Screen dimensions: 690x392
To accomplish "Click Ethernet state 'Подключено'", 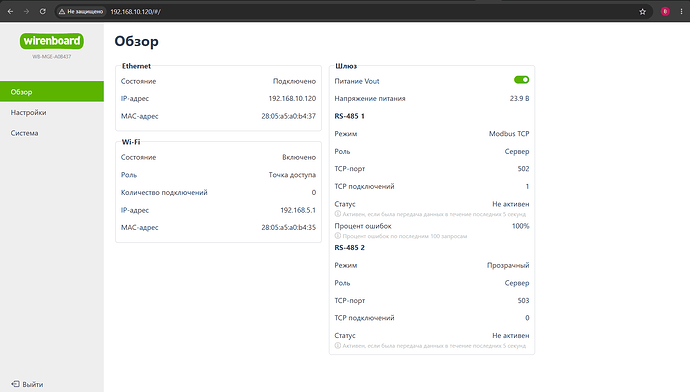I will 294,81.
